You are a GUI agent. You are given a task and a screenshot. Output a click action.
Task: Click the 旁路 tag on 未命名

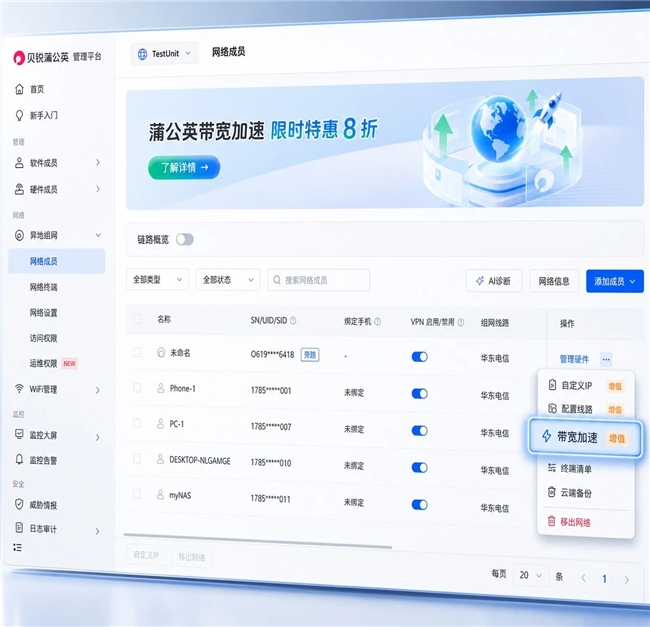[x=310, y=355]
